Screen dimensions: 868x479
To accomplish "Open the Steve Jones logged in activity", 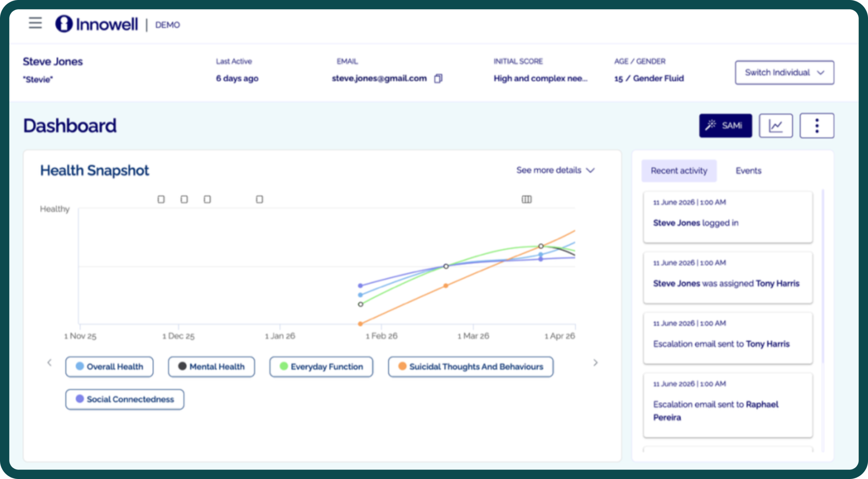I will point(728,217).
